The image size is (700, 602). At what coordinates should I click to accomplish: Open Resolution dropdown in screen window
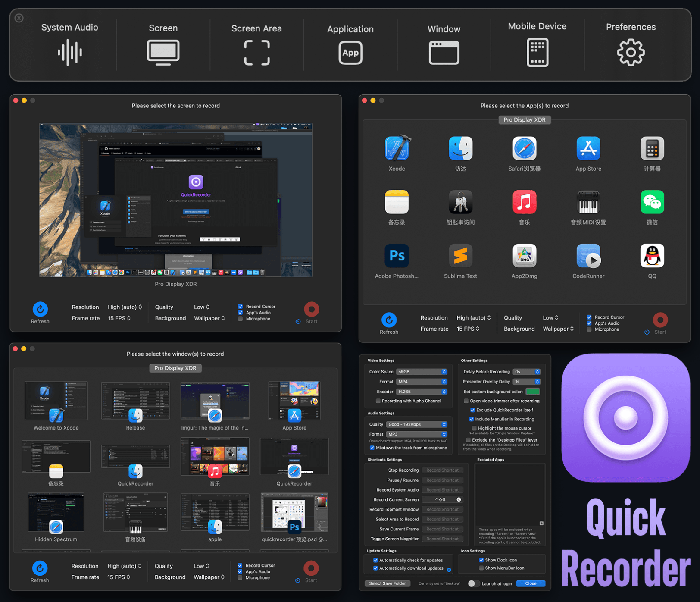[x=125, y=307]
